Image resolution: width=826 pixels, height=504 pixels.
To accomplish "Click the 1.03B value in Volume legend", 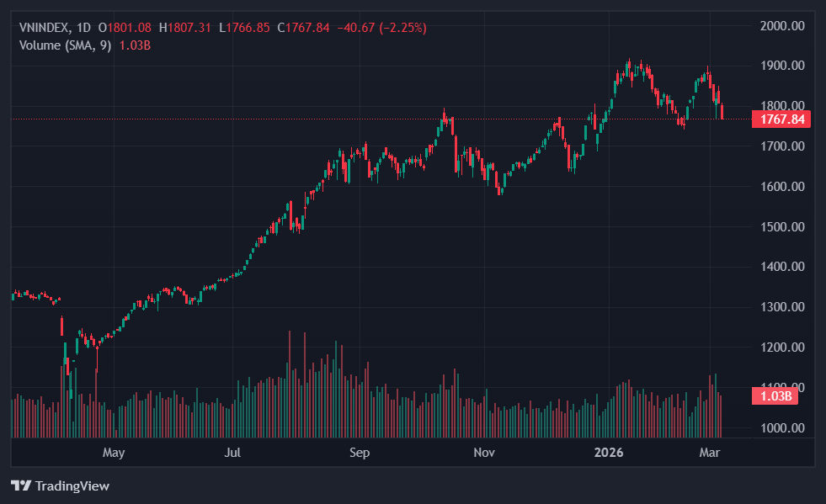I will pos(135,45).
